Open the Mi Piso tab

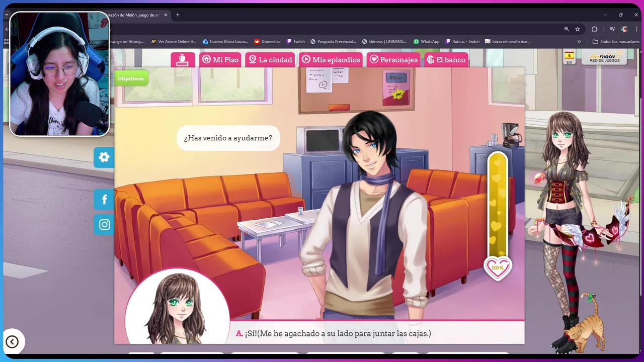(220, 59)
